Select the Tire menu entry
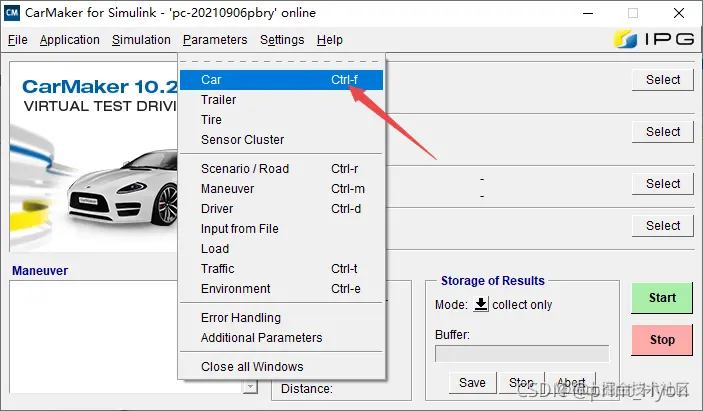 (282, 120)
